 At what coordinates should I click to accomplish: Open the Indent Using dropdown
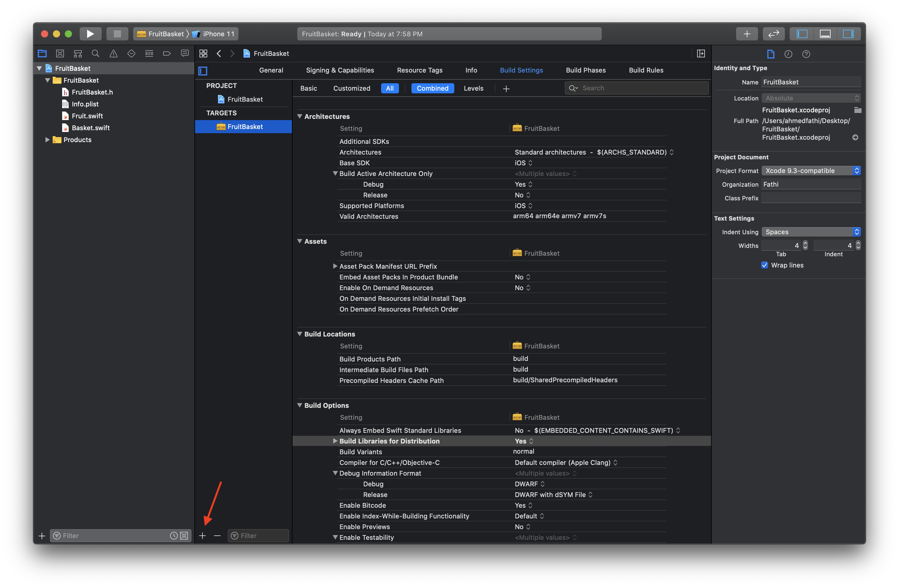tap(811, 232)
